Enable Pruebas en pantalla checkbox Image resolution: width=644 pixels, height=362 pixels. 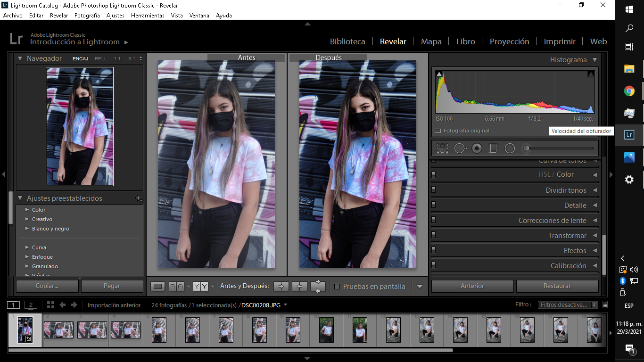point(337,287)
